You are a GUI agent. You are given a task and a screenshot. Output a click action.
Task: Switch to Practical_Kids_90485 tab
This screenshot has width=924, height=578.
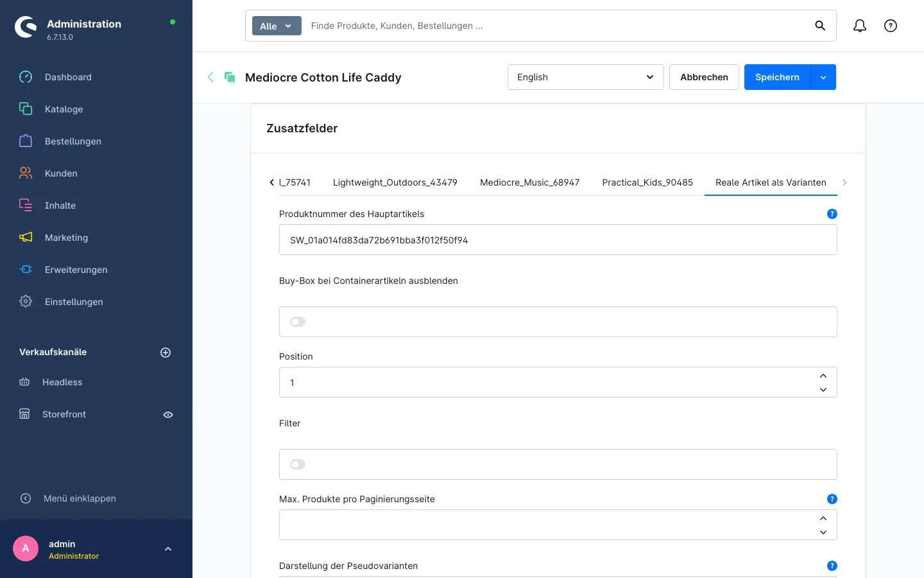[x=647, y=182]
